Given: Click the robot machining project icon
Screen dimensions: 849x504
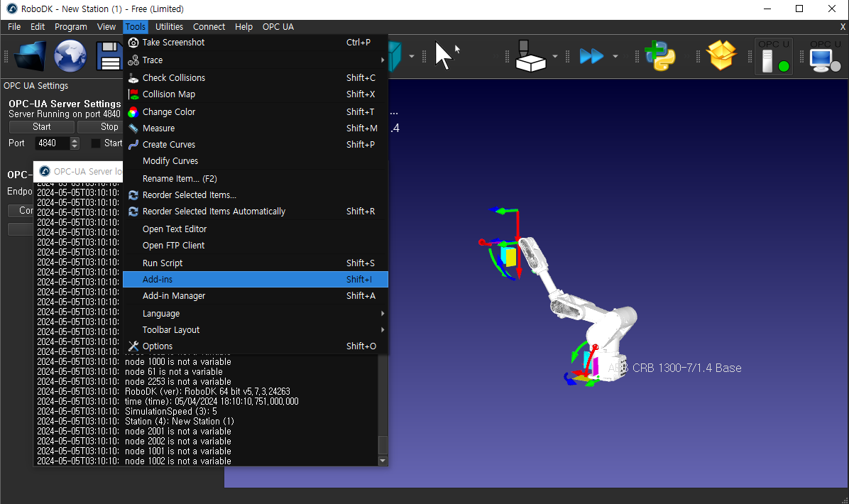Looking at the screenshot, I should click(x=530, y=56).
